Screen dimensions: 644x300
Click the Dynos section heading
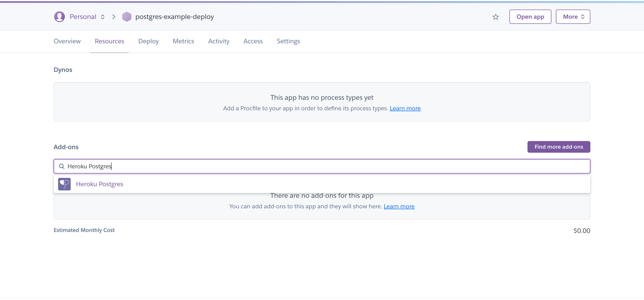pos(63,70)
